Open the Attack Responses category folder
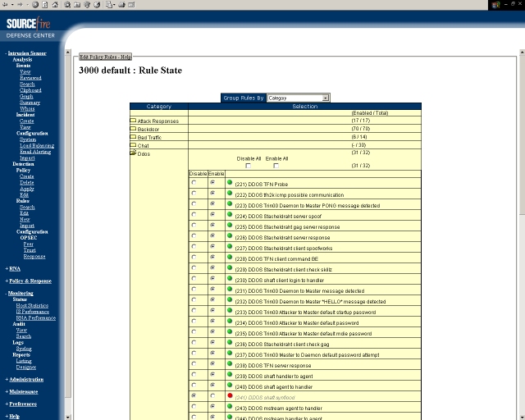Viewport: 525px width, 420px height. coord(133,121)
